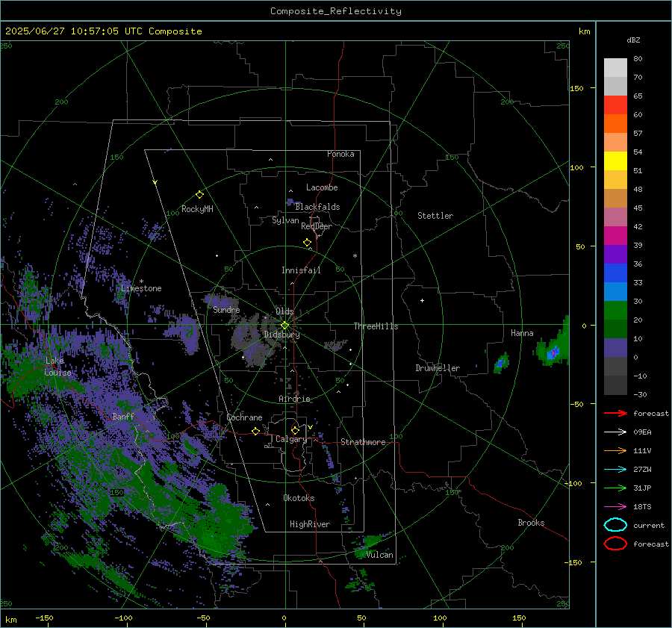The width and height of the screenshot is (672, 628).
Task: Click the purple echo patch north of Blackfalds
Action: tap(293, 202)
